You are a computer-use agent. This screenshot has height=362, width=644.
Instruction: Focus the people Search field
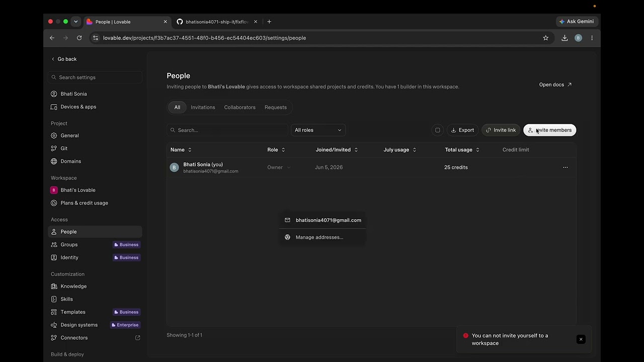[227, 130]
